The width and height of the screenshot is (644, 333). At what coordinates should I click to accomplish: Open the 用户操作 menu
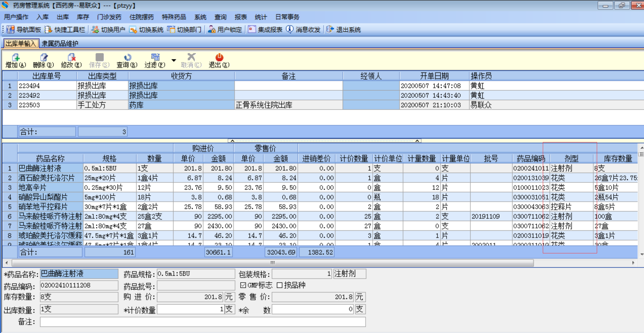tap(16, 17)
